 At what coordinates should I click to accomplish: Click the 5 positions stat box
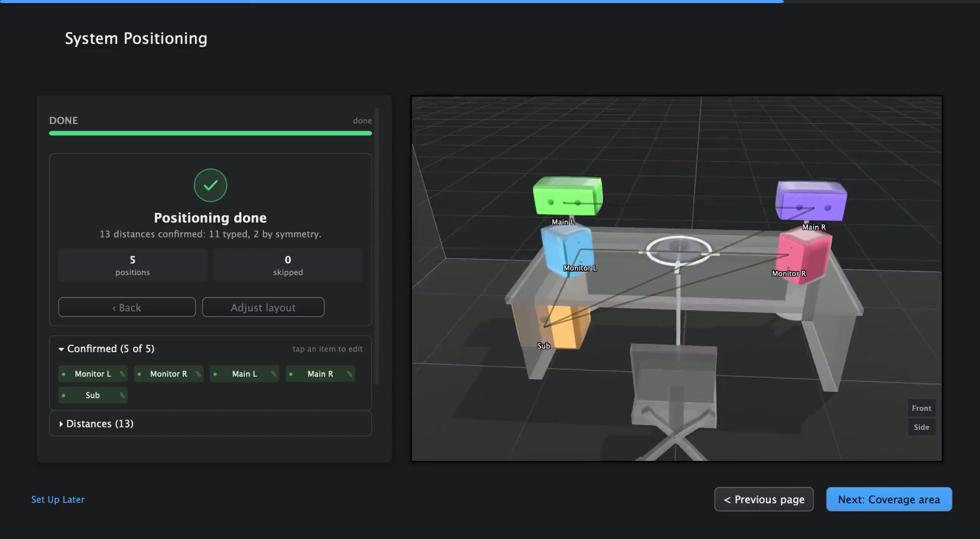(133, 265)
